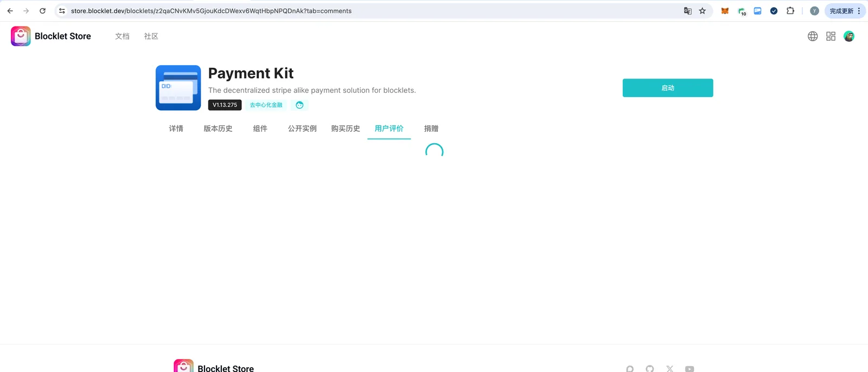Open the user avatar menu
Viewport: 868px width, 372px height.
(x=849, y=36)
